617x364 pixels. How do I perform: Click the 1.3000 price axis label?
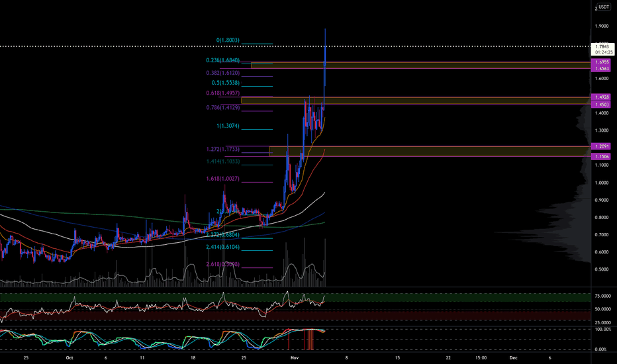point(602,130)
